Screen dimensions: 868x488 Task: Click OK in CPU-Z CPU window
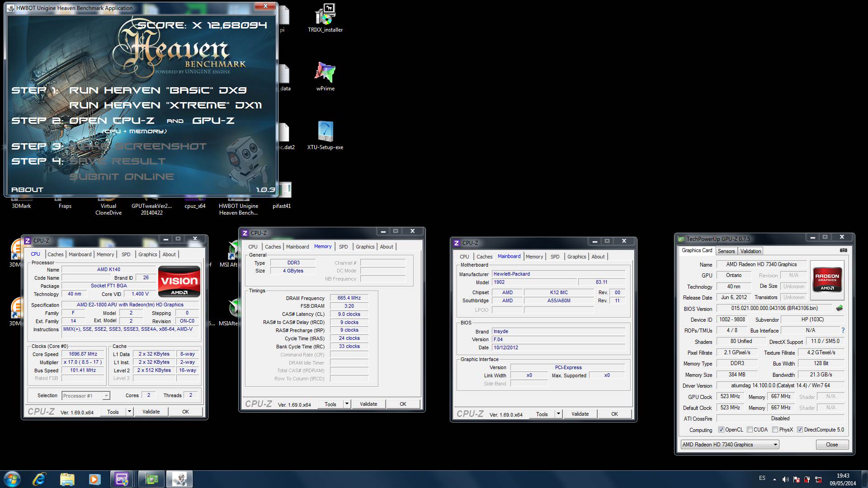pyautogui.click(x=185, y=412)
